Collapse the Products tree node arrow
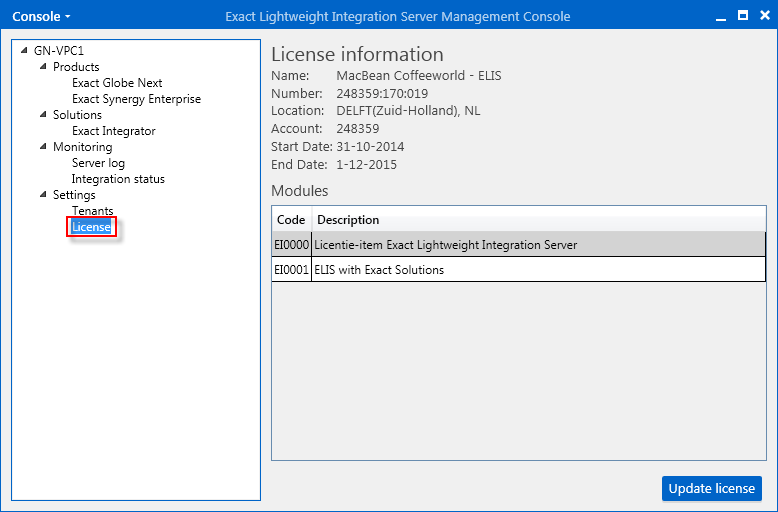 point(43,66)
